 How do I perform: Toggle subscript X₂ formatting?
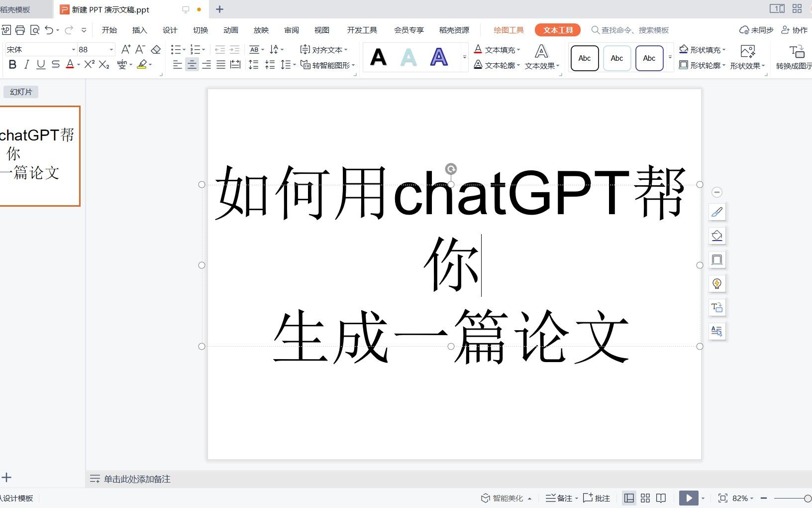coord(104,65)
